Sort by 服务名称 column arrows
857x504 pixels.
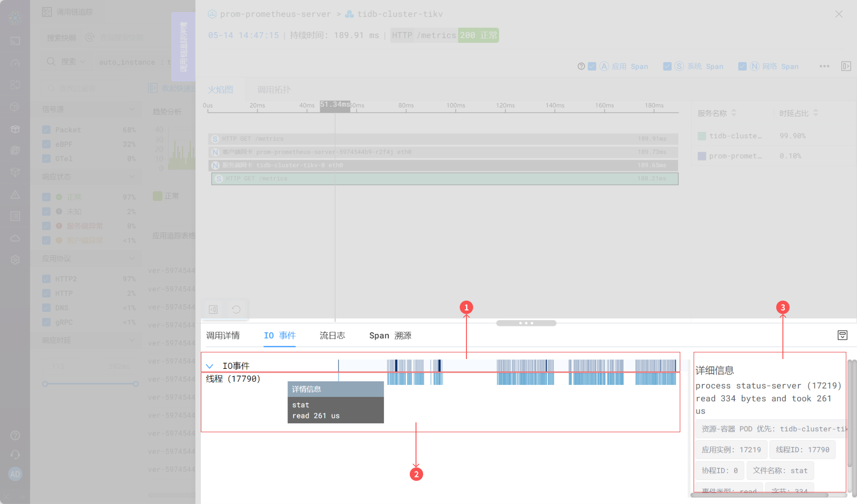click(x=734, y=113)
